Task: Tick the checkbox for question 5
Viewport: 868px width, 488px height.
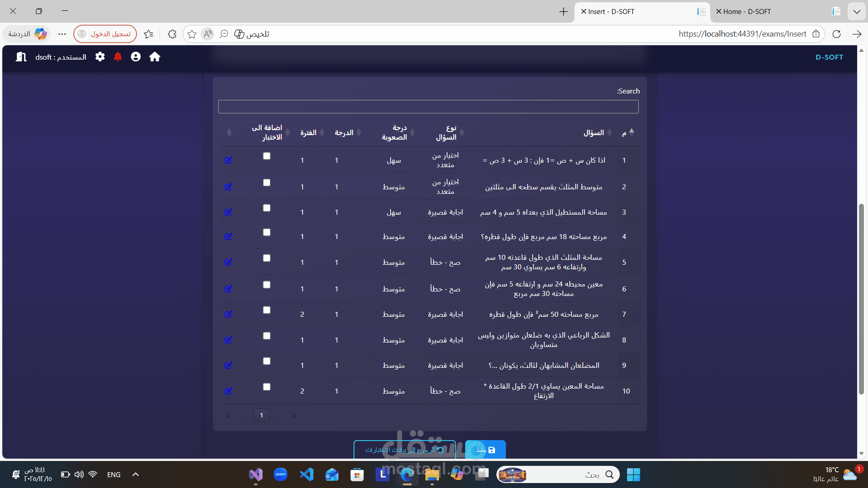Action: pyautogui.click(x=267, y=258)
